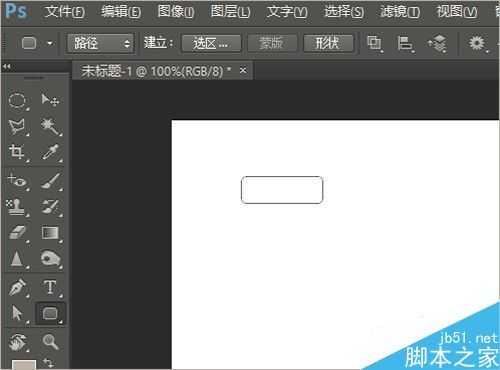Select the Sharpen tool
This screenshot has width=500, height=370.
(17, 259)
